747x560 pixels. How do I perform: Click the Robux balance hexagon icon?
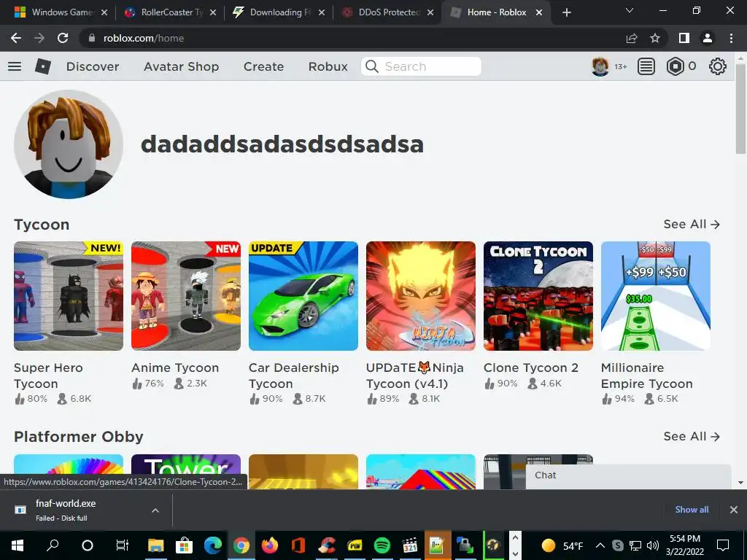[675, 66]
